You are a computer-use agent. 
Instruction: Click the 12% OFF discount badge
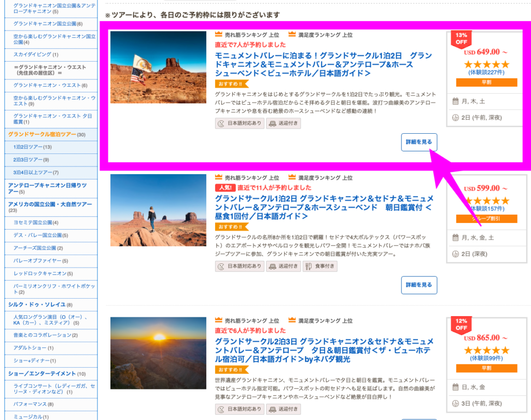(461, 324)
